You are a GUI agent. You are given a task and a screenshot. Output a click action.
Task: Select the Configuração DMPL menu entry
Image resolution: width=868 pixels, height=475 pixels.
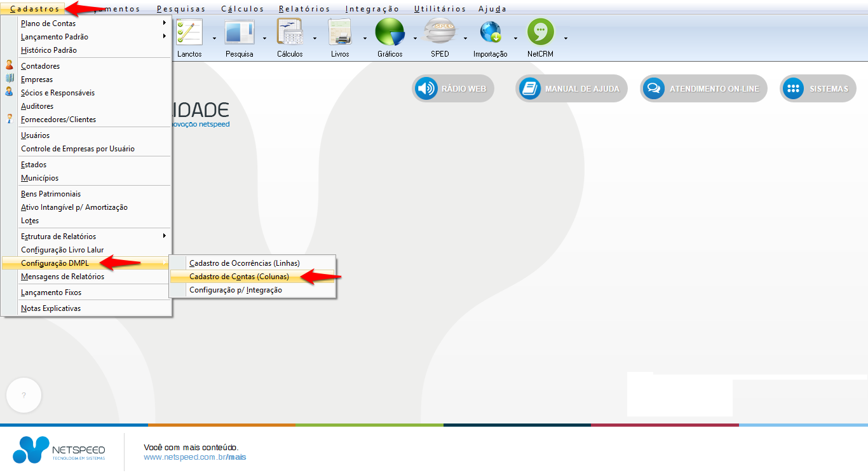point(86,263)
